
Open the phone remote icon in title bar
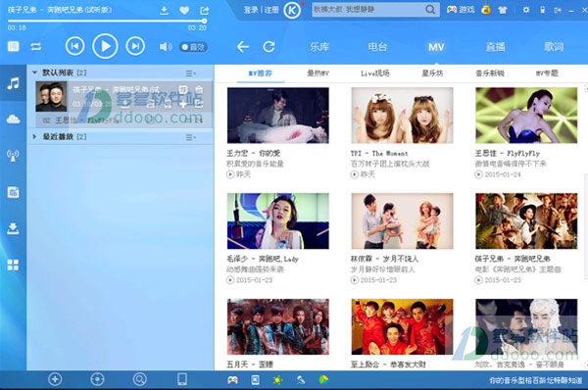542,10
